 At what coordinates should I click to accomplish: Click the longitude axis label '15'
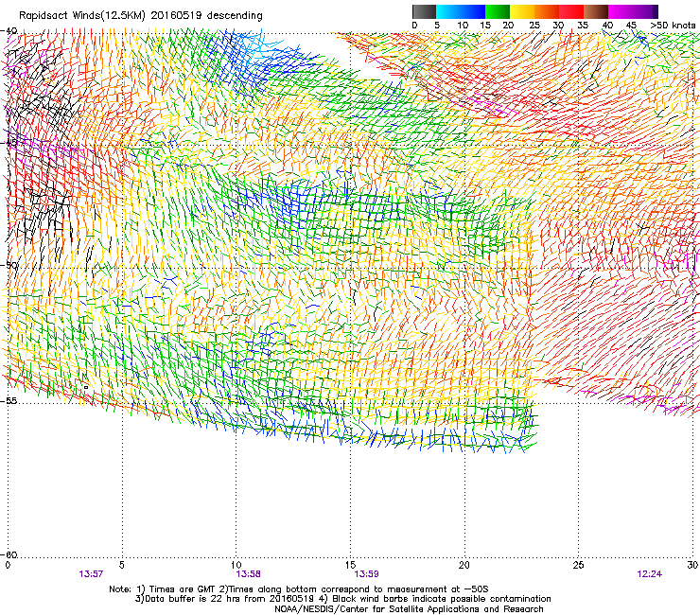(x=350, y=565)
